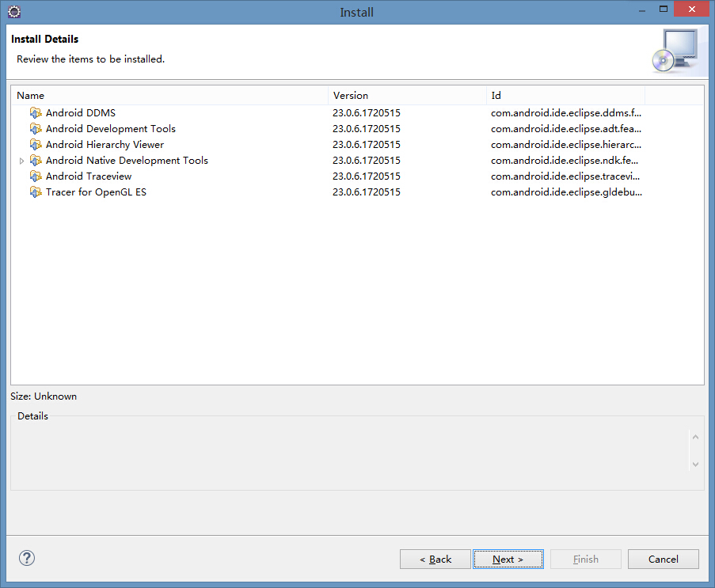The image size is (715, 588).
Task: Click the Android DDMS feature icon
Action: coord(36,112)
